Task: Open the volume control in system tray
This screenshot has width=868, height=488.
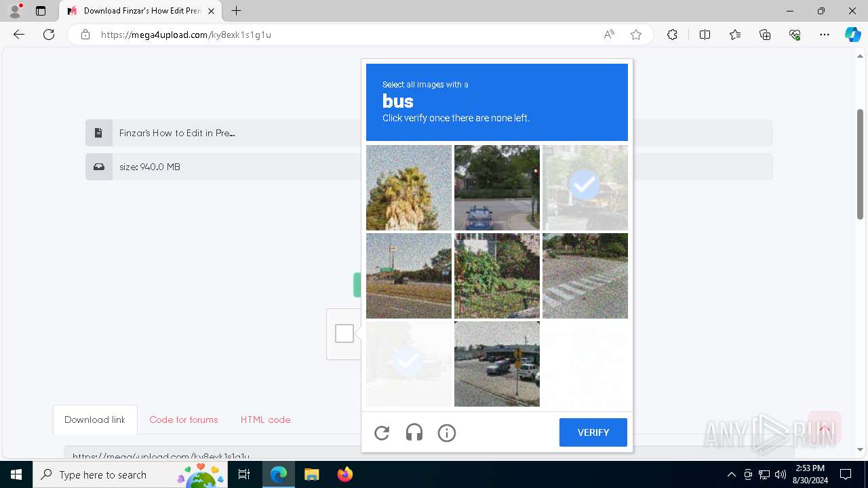Action: (x=781, y=474)
